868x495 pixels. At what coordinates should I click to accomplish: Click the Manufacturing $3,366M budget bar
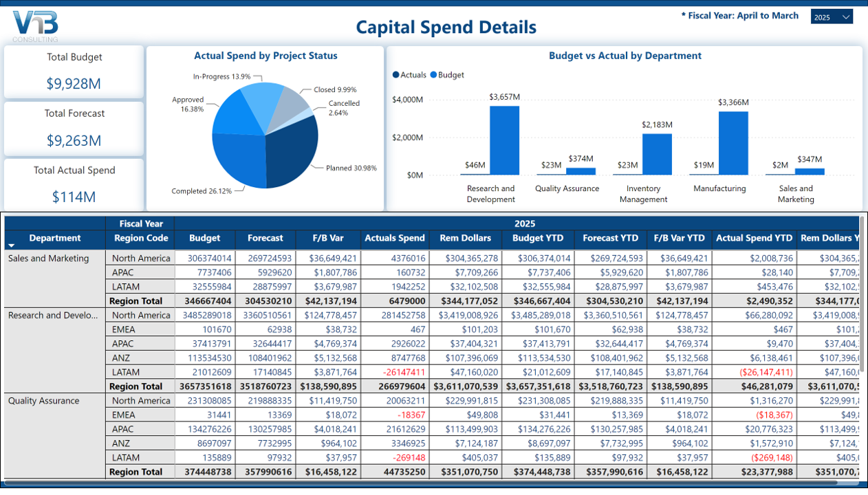pyautogui.click(x=733, y=143)
